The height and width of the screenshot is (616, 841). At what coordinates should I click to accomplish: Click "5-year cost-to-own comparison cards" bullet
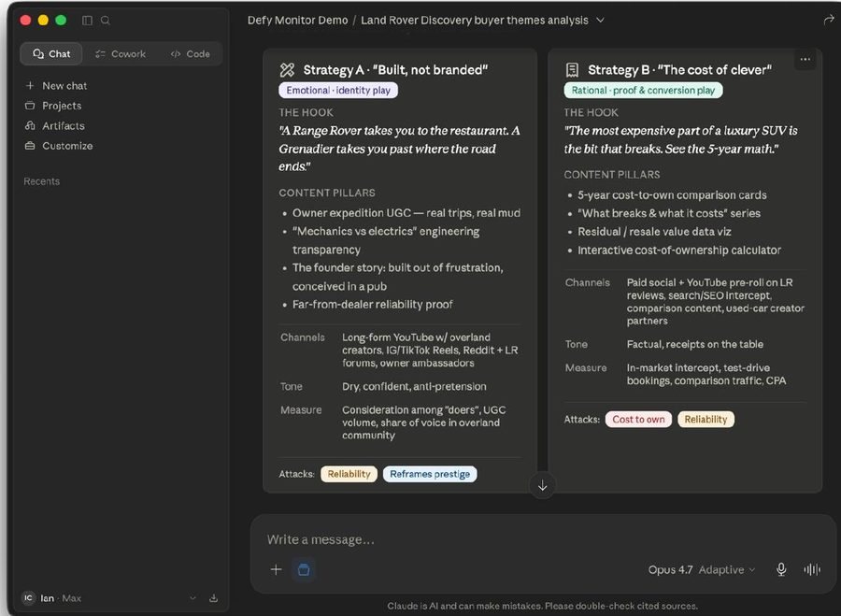coord(672,194)
